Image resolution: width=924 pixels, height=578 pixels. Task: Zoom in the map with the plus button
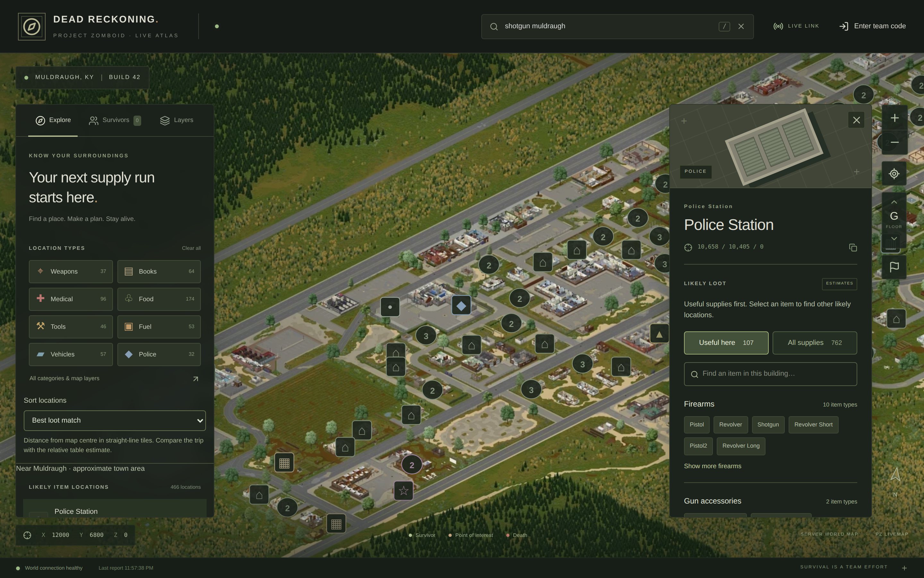coord(894,118)
